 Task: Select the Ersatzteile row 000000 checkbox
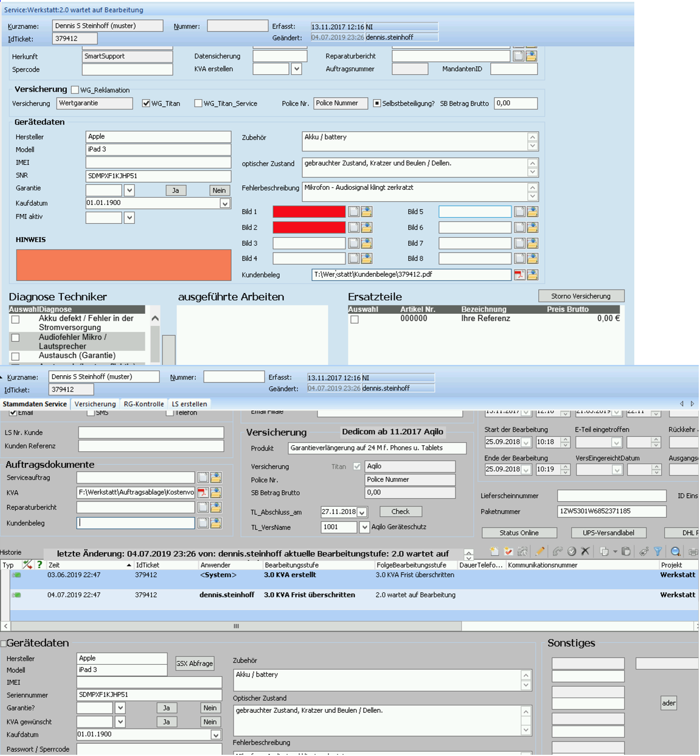(x=355, y=319)
